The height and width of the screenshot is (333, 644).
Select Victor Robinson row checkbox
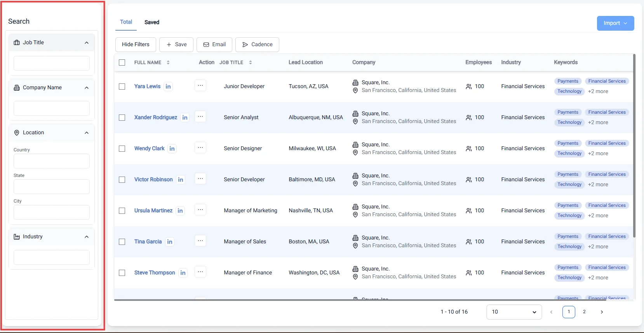tap(122, 180)
